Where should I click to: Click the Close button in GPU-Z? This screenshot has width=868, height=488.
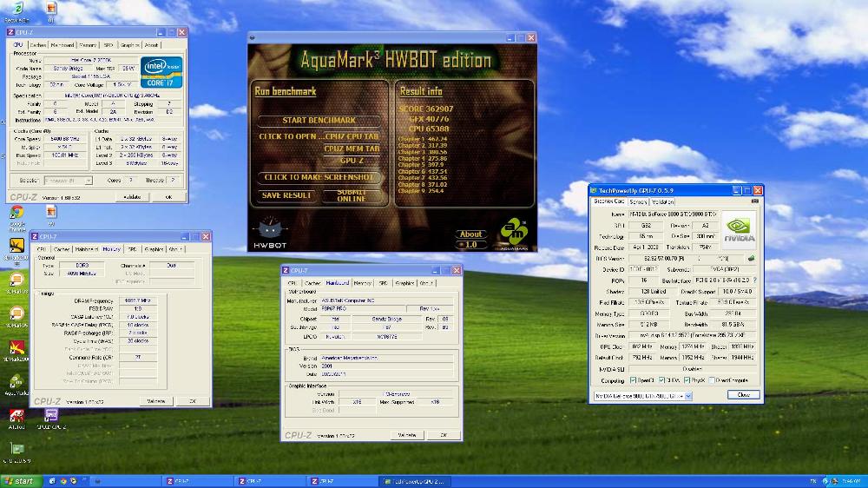tap(743, 395)
